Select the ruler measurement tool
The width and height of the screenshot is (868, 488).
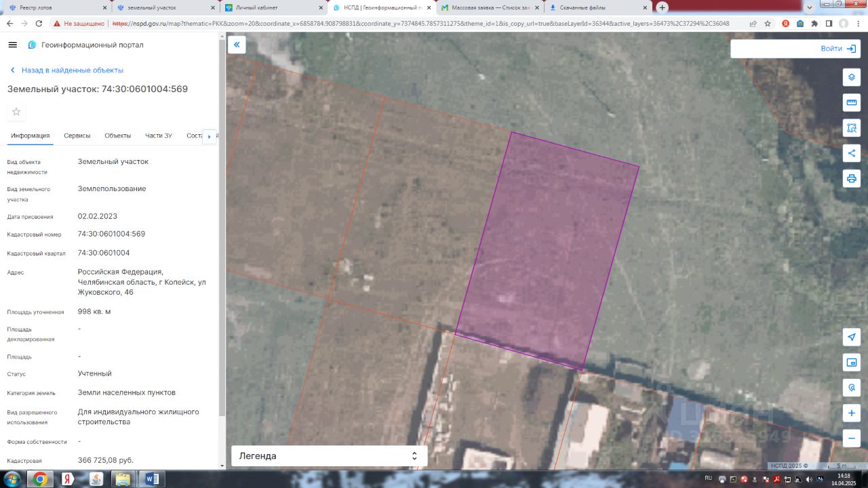tap(852, 102)
